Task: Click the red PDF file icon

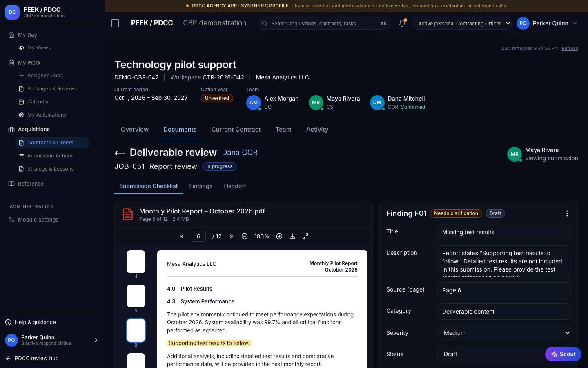Action: (x=128, y=214)
